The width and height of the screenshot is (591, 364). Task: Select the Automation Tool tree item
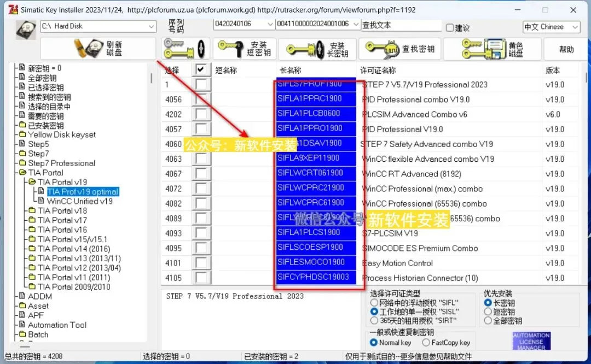click(57, 325)
